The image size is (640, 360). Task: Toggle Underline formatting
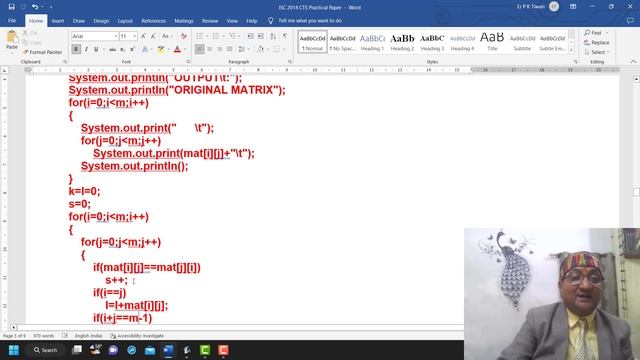pos(96,49)
